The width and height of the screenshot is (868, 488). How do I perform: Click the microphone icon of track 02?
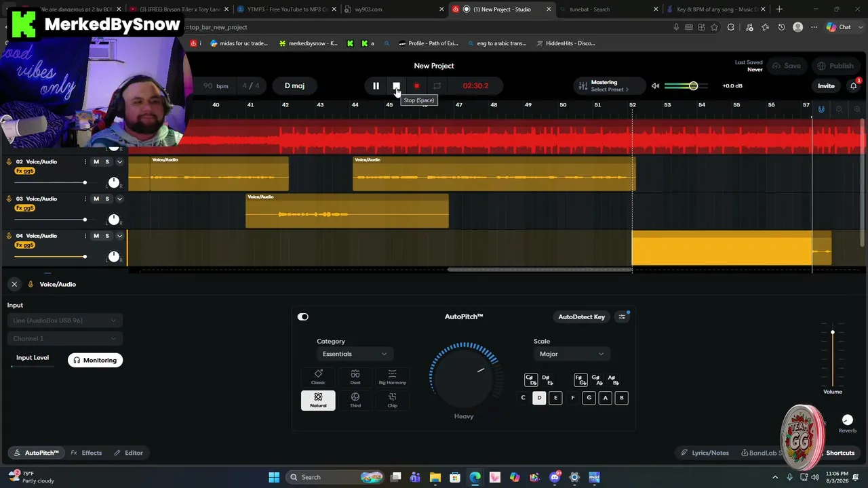coord(9,162)
